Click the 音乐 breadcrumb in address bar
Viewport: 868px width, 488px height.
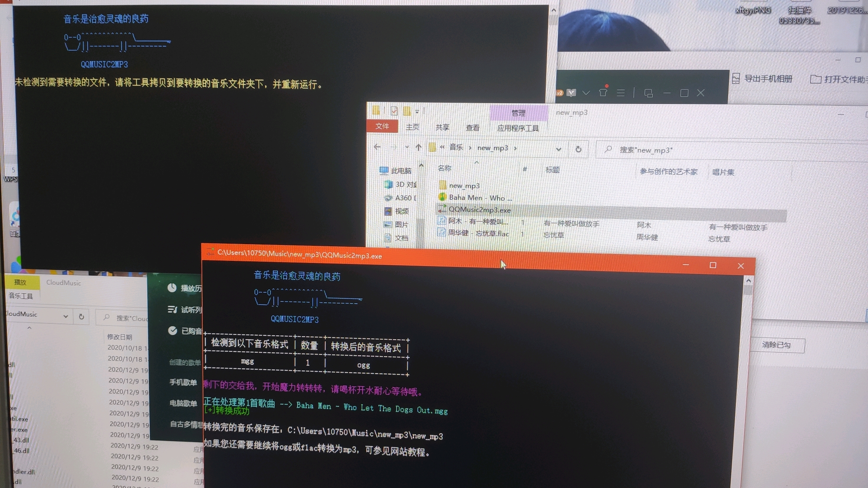456,147
